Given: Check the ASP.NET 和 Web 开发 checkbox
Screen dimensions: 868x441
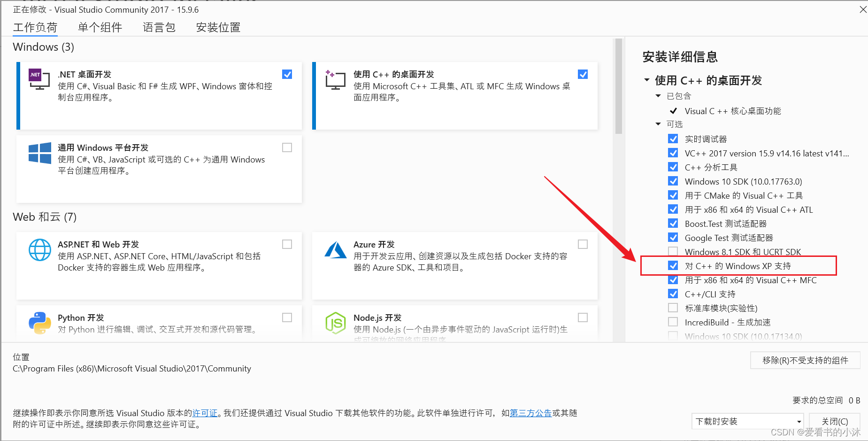Looking at the screenshot, I should (x=287, y=244).
